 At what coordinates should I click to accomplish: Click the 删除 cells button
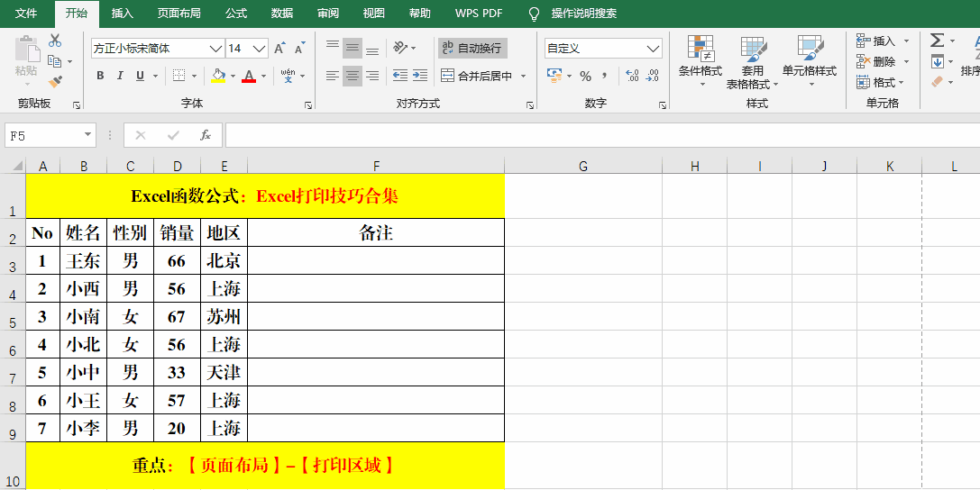[x=876, y=61]
